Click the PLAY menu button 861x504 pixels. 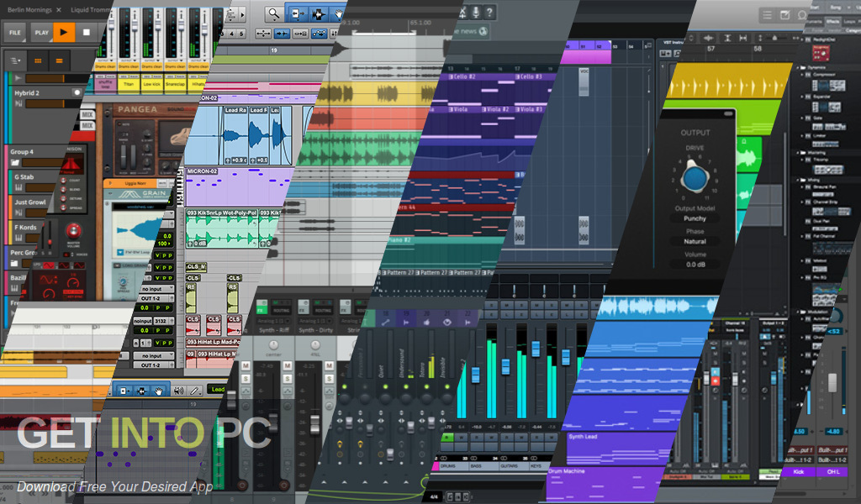click(42, 33)
